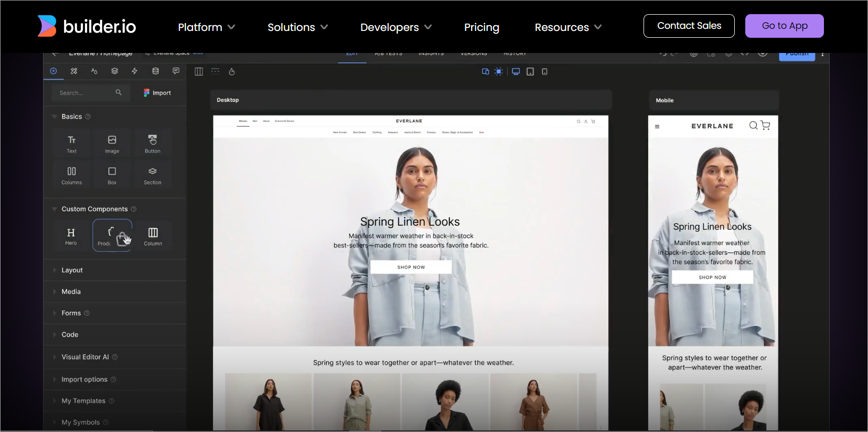Screen dimensions: 868x432
Task: Click the Go to App button
Action: pyautogui.click(x=785, y=26)
